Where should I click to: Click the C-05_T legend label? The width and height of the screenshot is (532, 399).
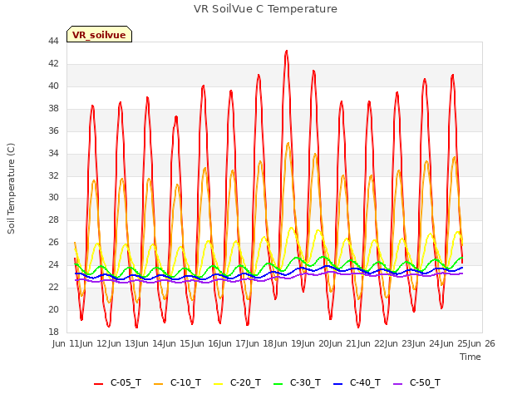coord(126,382)
